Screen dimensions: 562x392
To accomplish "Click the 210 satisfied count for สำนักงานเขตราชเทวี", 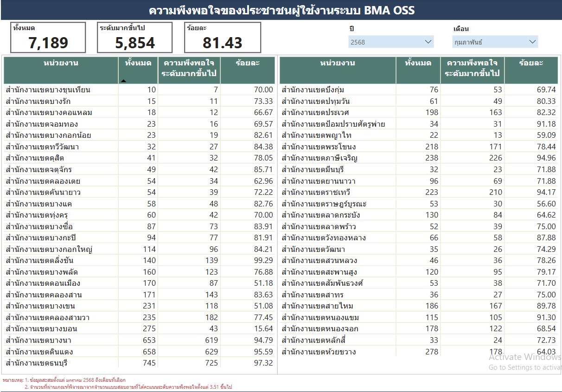I will 495,192.
